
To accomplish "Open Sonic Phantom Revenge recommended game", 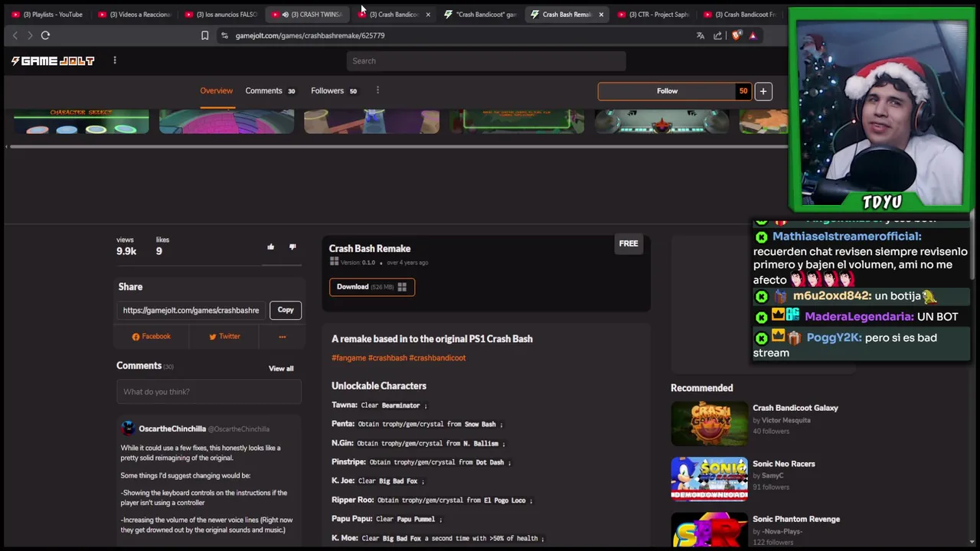I will [x=796, y=519].
